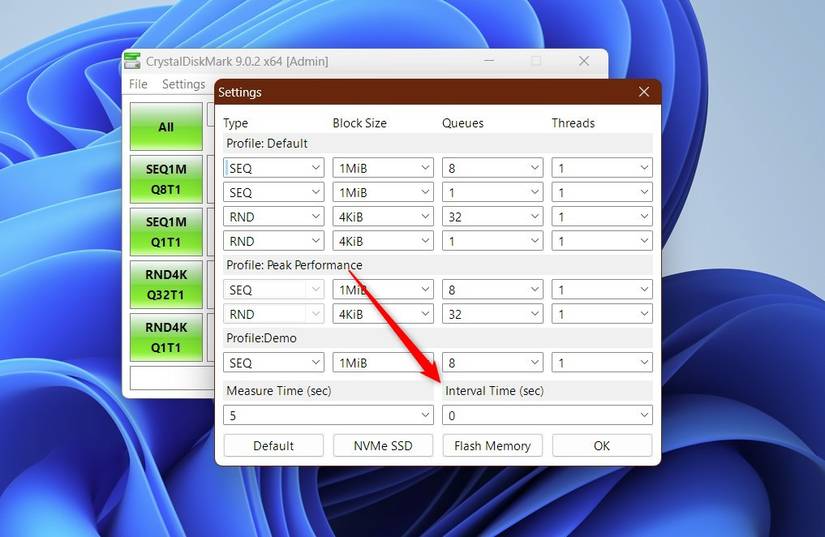
Task: Click the 'Queues' column header
Action: click(462, 123)
